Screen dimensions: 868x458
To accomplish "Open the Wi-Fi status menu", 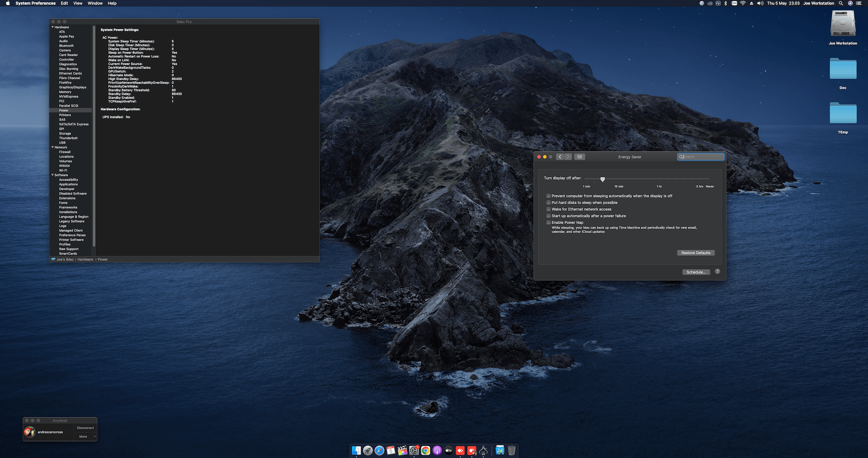I will pos(743,3).
